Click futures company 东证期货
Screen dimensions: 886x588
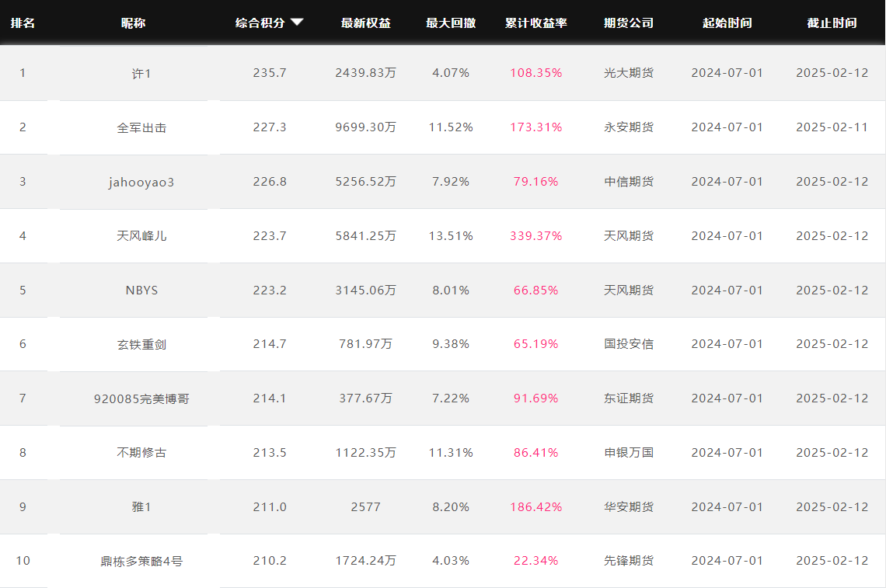pyautogui.click(x=628, y=398)
